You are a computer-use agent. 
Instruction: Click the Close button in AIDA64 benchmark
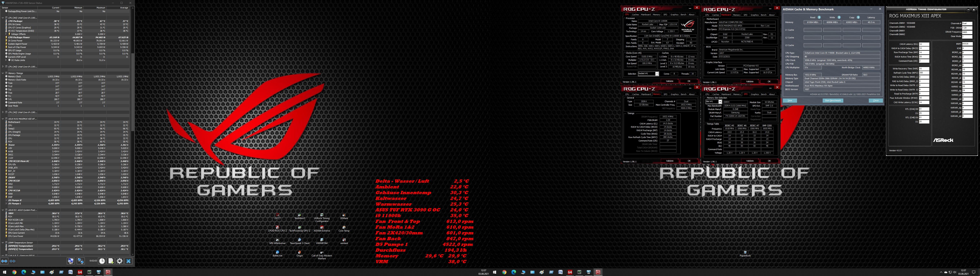click(876, 101)
